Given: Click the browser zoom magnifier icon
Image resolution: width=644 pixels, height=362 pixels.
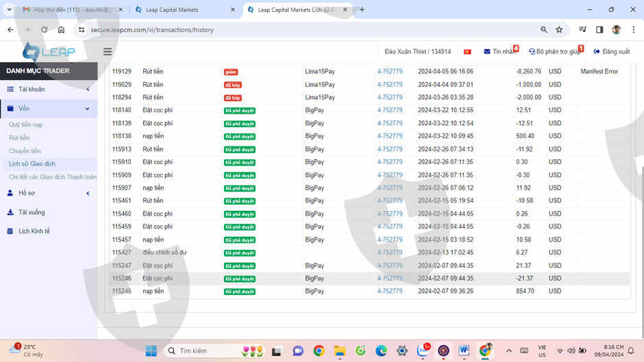Looking at the screenshot, I should click(x=544, y=30).
